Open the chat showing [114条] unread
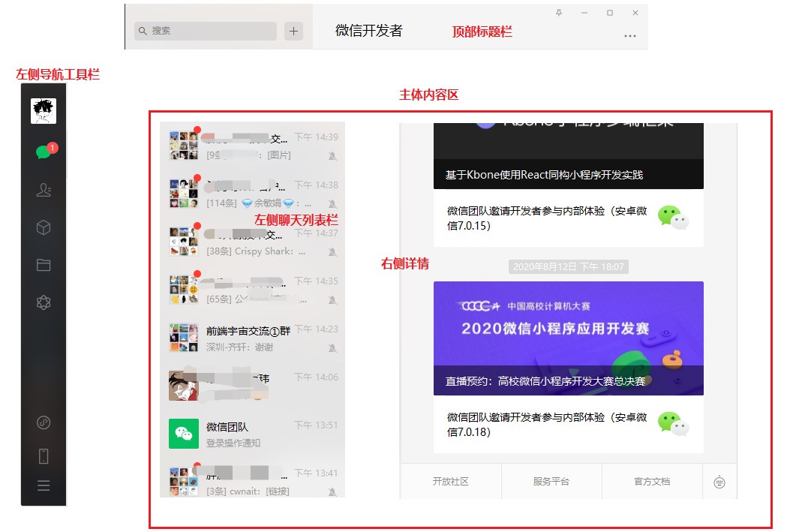Viewport: 787px width, 532px height. tap(253, 194)
